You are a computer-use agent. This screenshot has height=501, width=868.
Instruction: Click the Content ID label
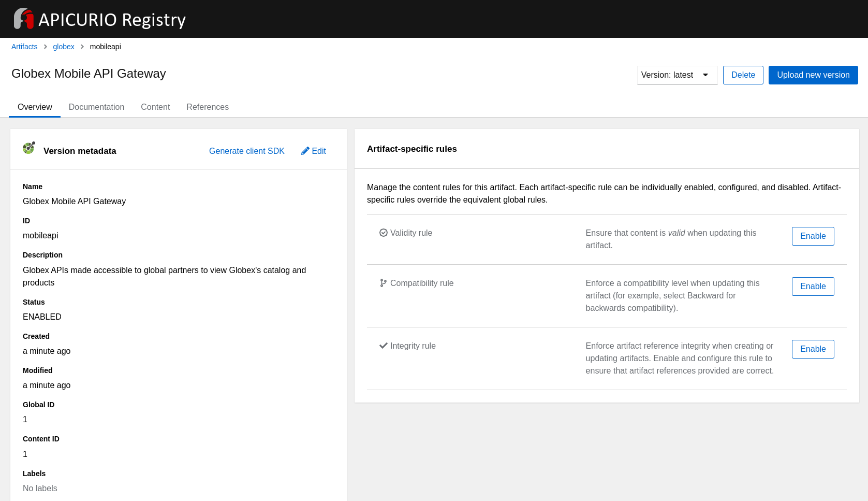click(x=41, y=439)
